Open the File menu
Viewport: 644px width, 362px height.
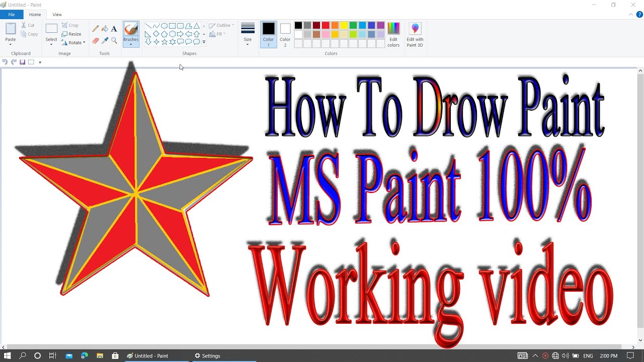12,15
